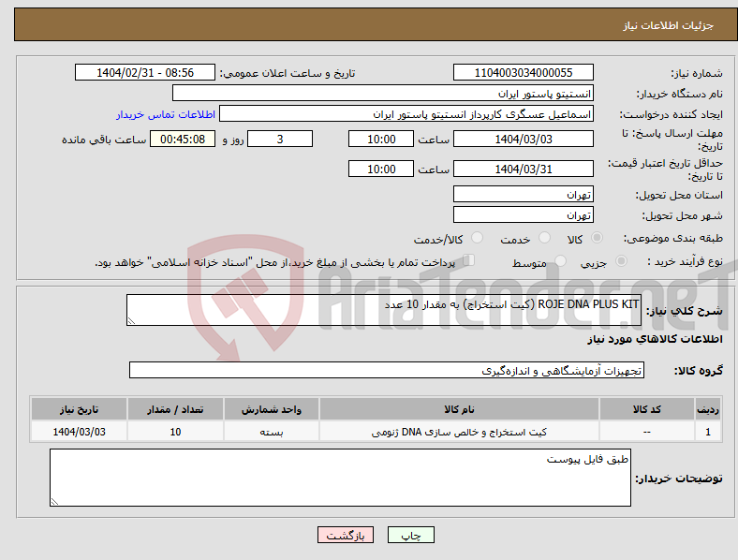Image resolution: width=738 pixels, height=560 pixels.
Task: Click the کد کالا column header
Action: click(x=647, y=409)
